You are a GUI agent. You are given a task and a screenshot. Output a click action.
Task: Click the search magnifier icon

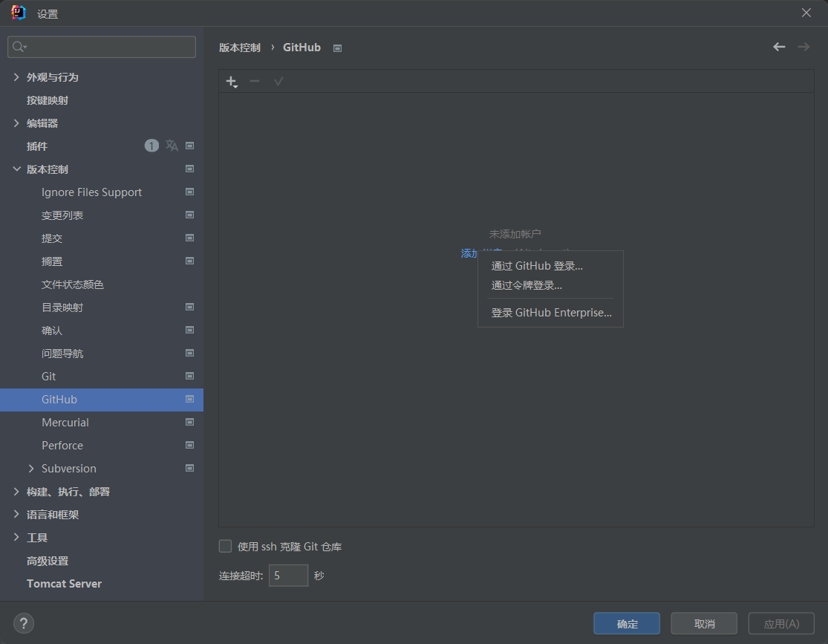click(19, 47)
